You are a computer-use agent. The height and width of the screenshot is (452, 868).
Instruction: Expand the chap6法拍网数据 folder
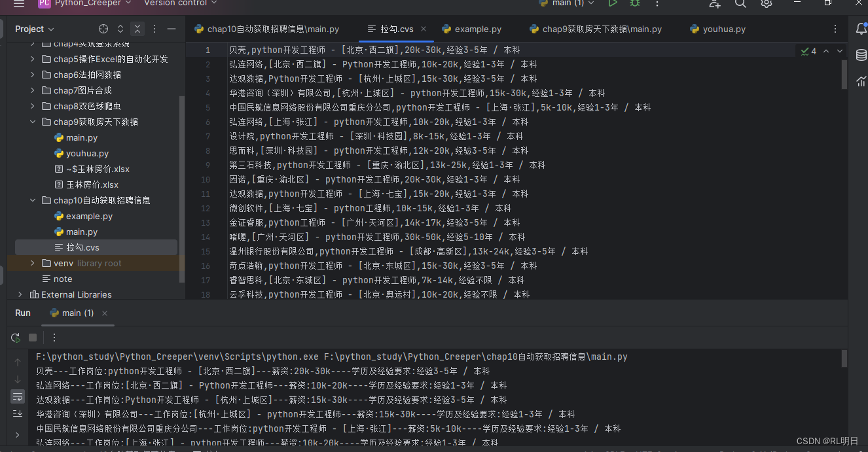(x=33, y=75)
